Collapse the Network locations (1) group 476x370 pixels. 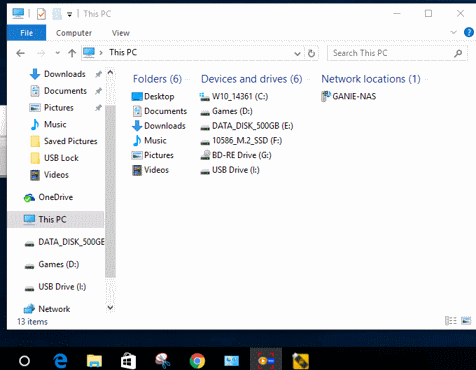click(x=371, y=79)
